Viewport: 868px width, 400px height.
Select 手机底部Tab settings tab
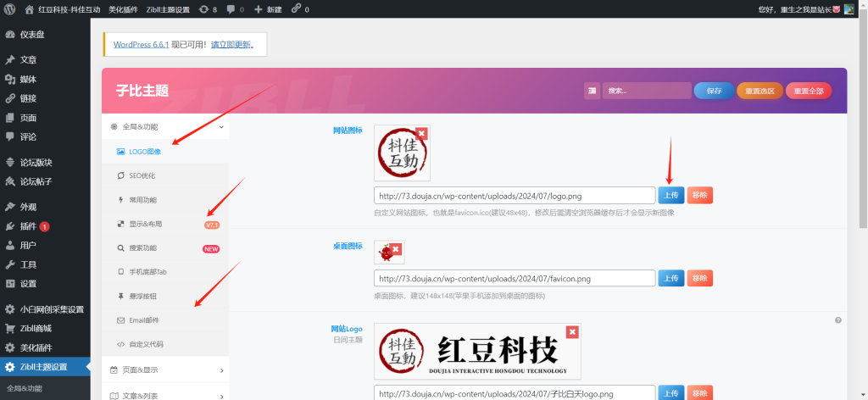coord(165,272)
